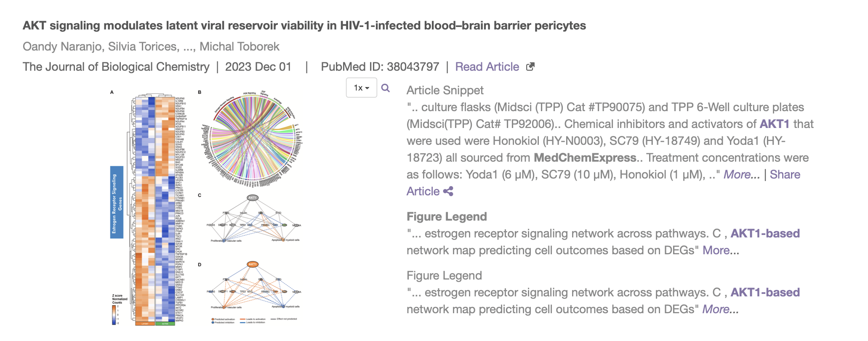The height and width of the screenshot is (341, 868).
Task: Click the blue Estrogen Receptor Signaling Genes label
Action: click(x=117, y=202)
